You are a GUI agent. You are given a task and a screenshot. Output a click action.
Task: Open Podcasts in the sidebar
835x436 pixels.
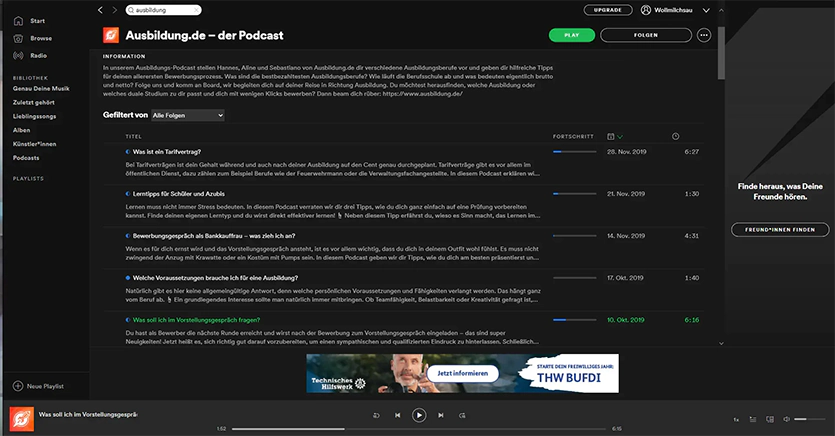click(x=26, y=158)
